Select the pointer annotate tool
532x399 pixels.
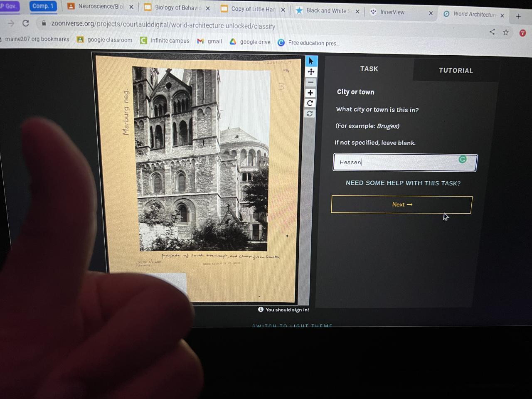[311, 61]
